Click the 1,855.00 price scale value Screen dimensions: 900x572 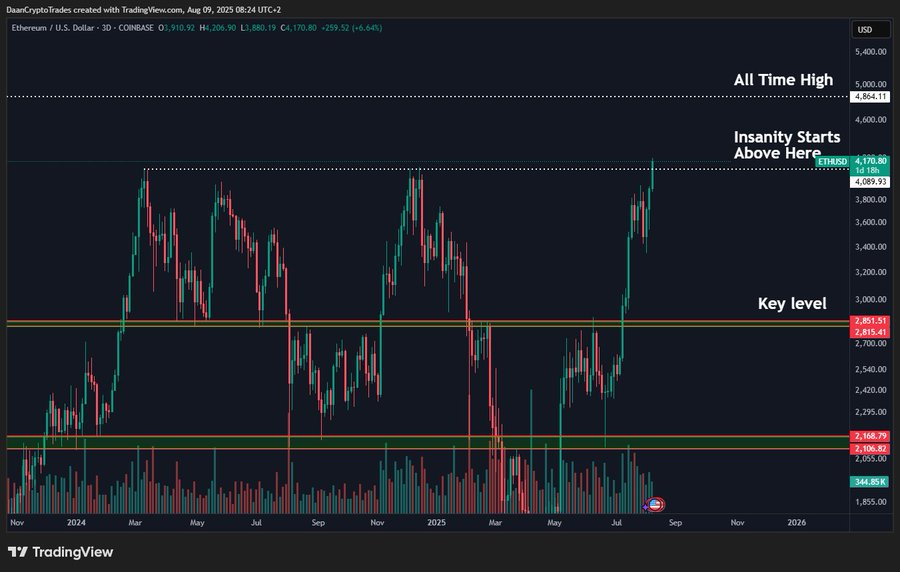[871, 502]
